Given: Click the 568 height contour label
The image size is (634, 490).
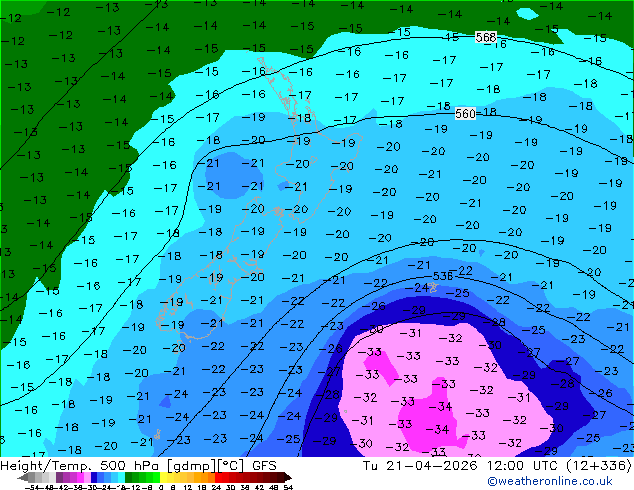Looking at the screenshot, I should tap(486, 37).
